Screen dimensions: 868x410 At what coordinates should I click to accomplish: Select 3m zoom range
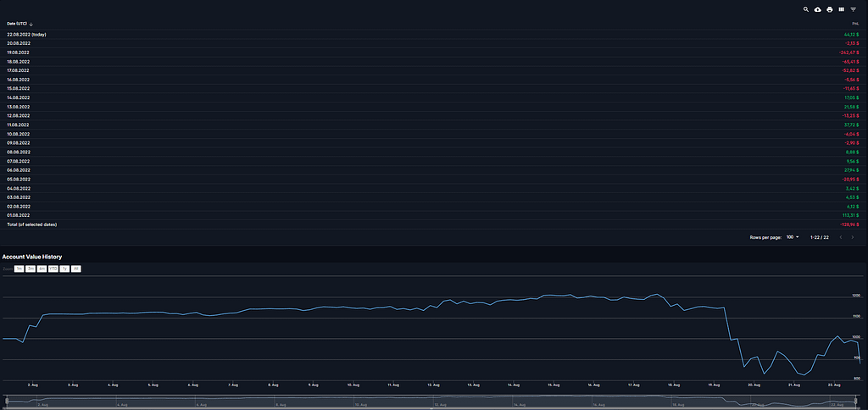pos(31,269)
